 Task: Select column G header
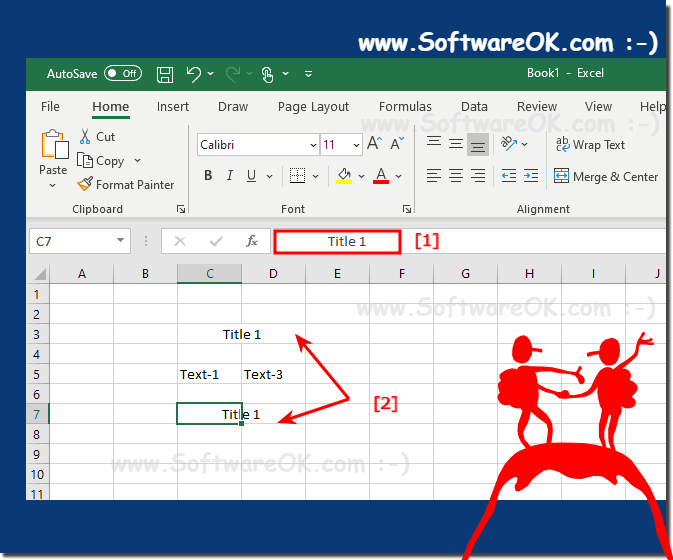coord(465,274)
